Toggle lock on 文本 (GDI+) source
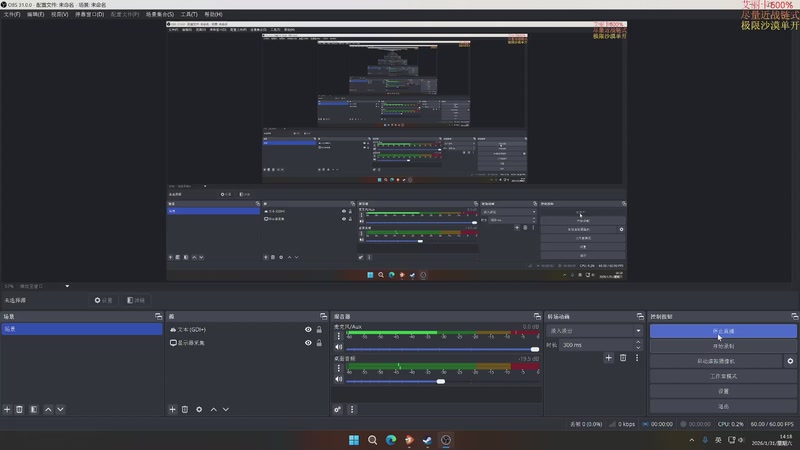Viewport: 800px width, 450px height. [x=319, y=330]
